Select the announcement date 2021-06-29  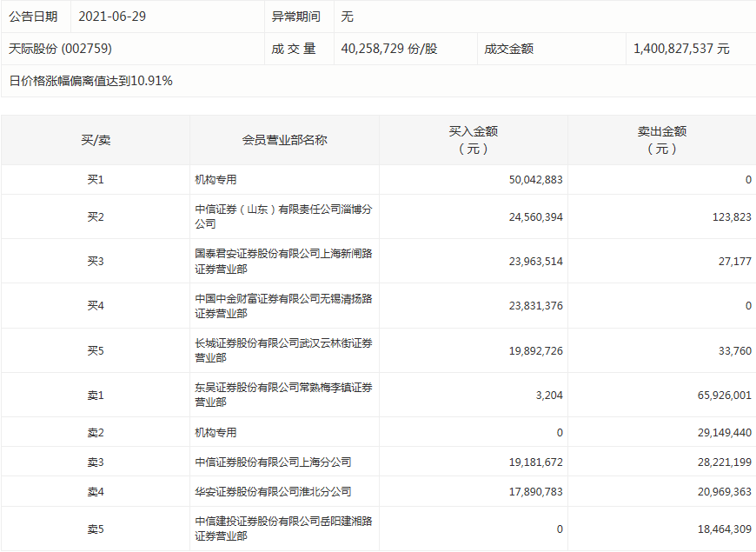click(112, 17)
